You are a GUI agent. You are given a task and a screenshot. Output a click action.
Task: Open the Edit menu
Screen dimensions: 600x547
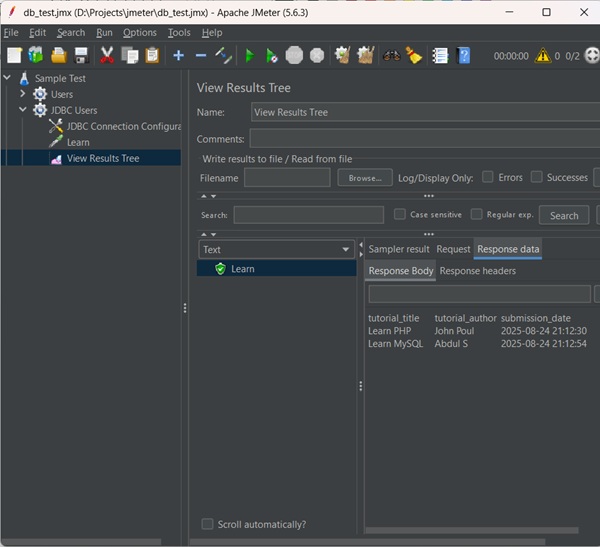tap(38, 33)
